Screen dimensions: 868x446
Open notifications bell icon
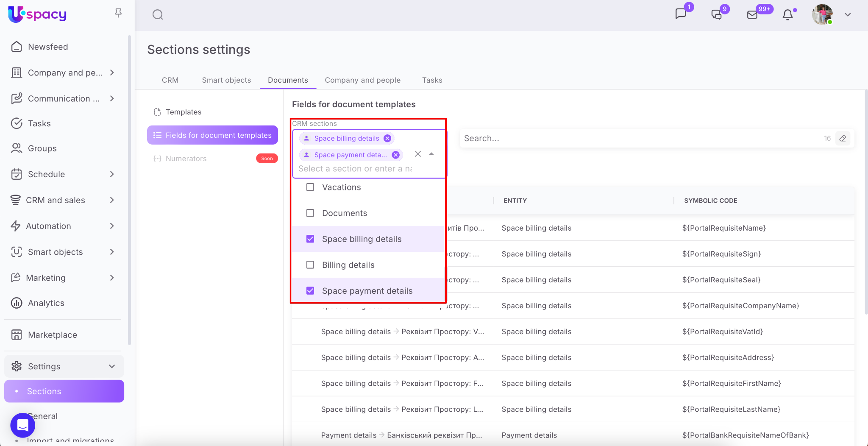(x=787, y=15)
